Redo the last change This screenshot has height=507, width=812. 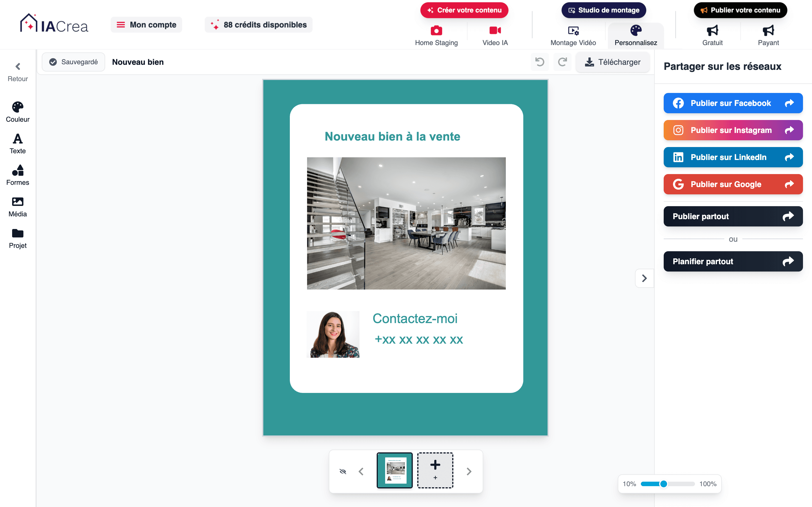click(562, 62)
